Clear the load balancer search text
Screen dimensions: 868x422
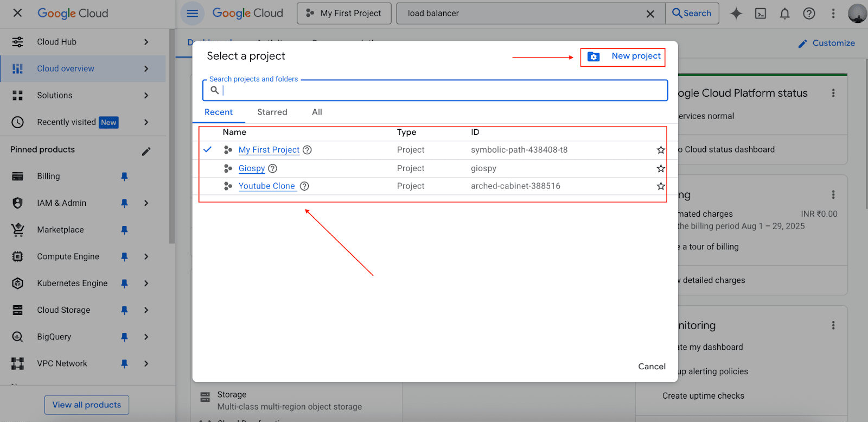pyautogui.click(x=650, y=14)
